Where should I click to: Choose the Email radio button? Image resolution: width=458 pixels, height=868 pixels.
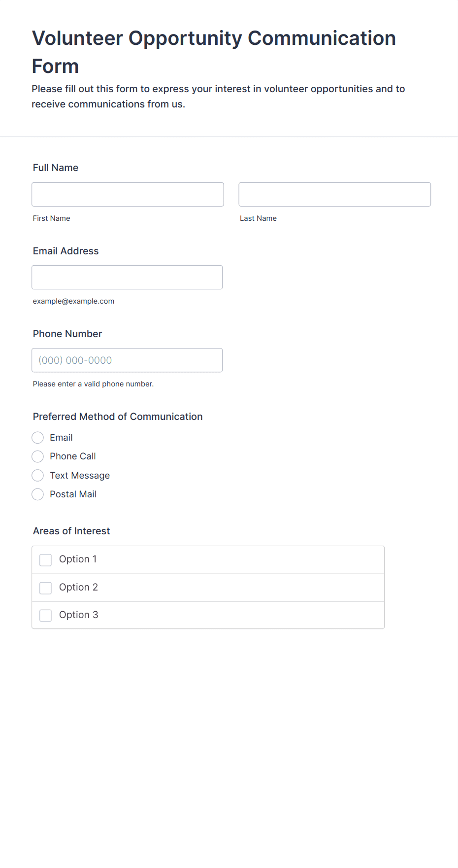point(38,437)
